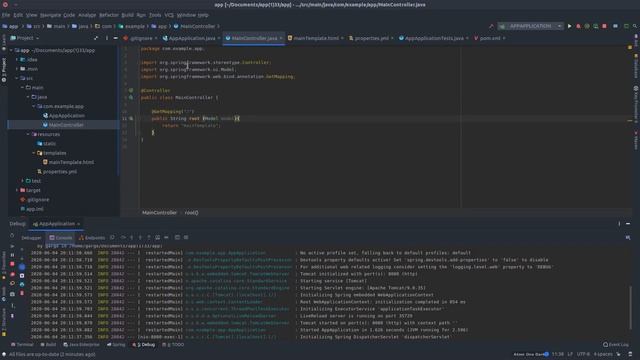Viewport: 640px width, 360px height.
Task: Resume program icon in the Debug sidebar
Action: point(12,246)
